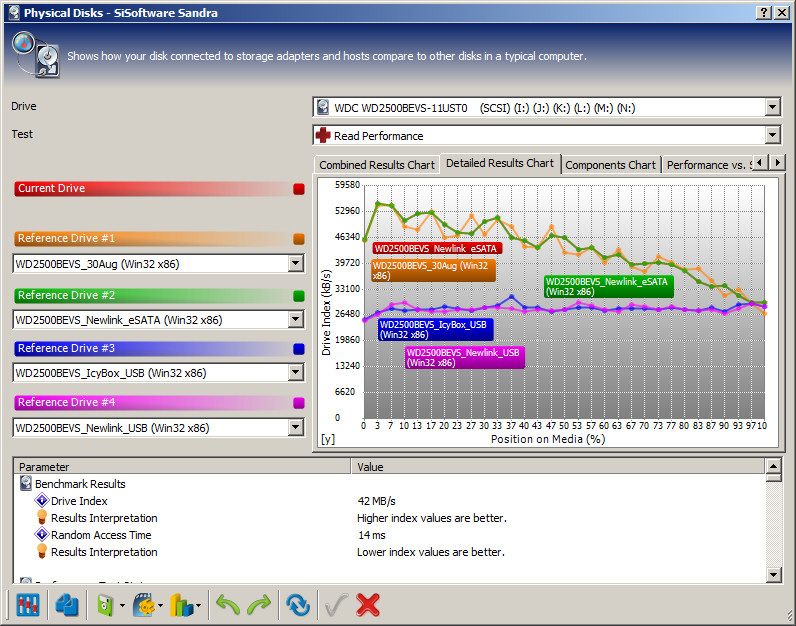The width and height of the screenshot is (796, 626).
Task: Click the results list scroll down arrow
Action: tap(773, 575)
